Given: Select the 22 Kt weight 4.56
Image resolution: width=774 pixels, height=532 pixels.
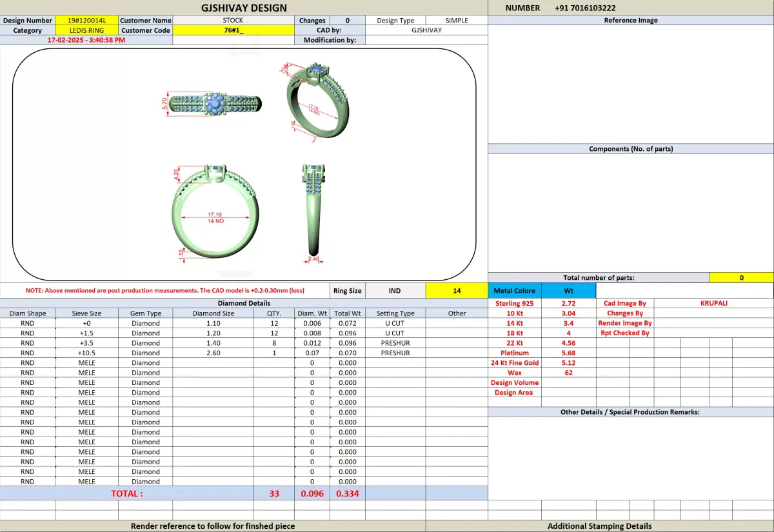Looking at the screenshot, I should pos(568,343).
